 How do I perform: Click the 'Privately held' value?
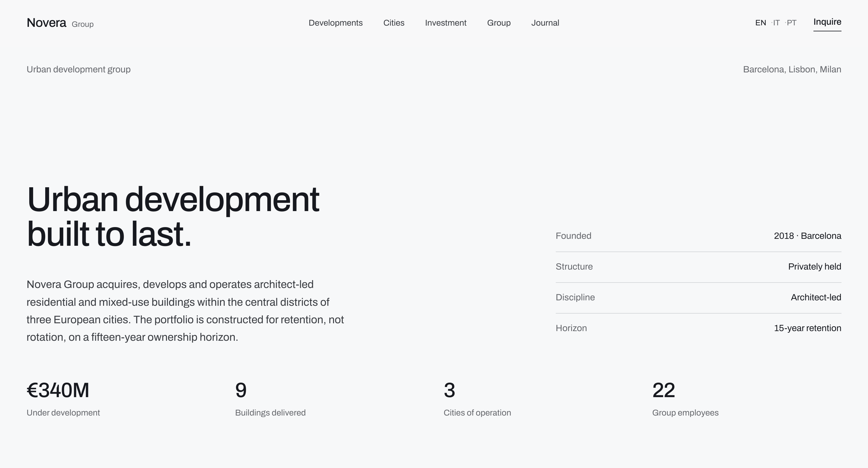pyautogui.click(x=814, y=267)
